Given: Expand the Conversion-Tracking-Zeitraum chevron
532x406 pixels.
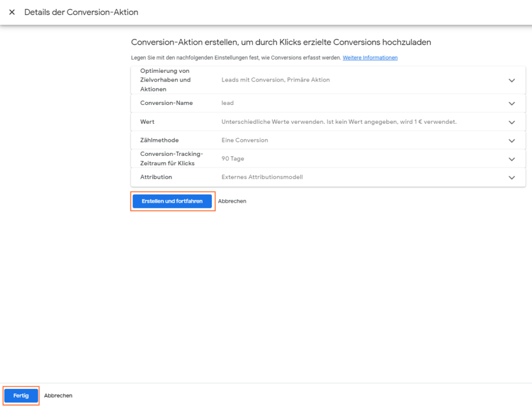Looking at the screenshot, I should tap(512, 159).
